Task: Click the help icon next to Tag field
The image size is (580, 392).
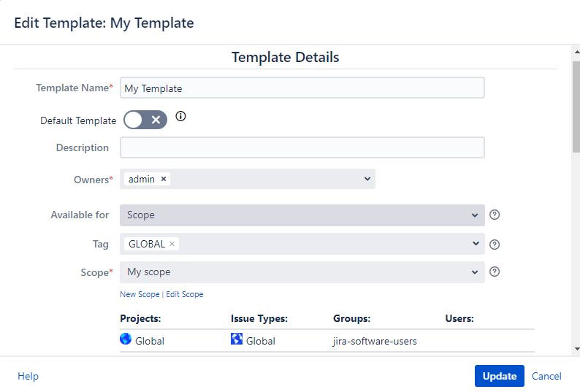Action: tap(495, 245)
